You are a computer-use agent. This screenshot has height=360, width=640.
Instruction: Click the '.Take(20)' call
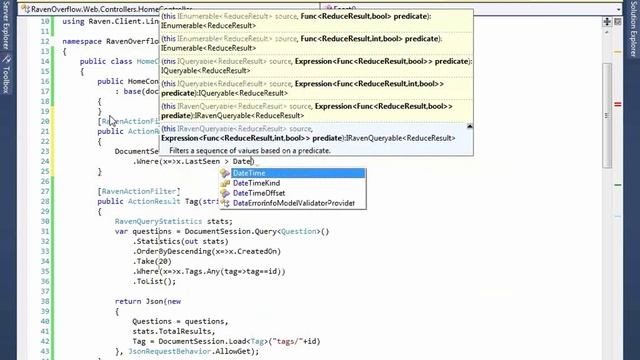[x=152, y=261]
